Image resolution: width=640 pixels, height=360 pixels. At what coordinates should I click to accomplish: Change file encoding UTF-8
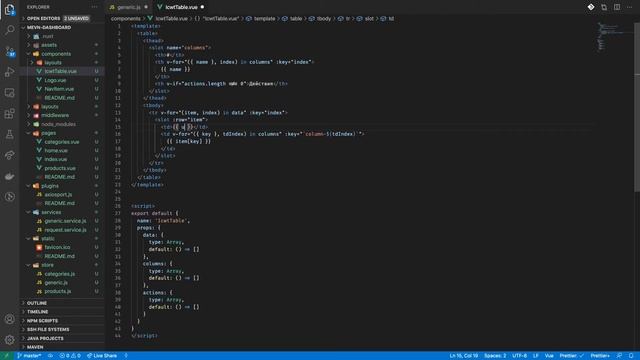pyautogui.click(x=520, y=356)
